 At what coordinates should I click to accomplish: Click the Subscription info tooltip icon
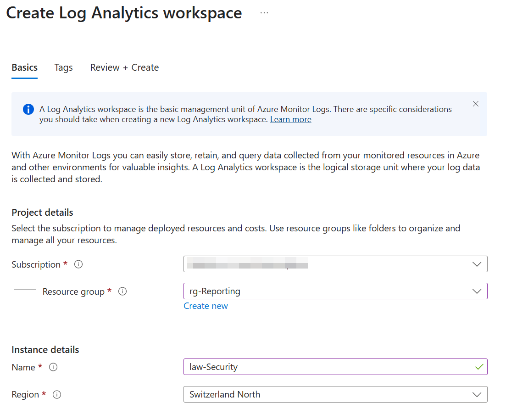[78, 264]
